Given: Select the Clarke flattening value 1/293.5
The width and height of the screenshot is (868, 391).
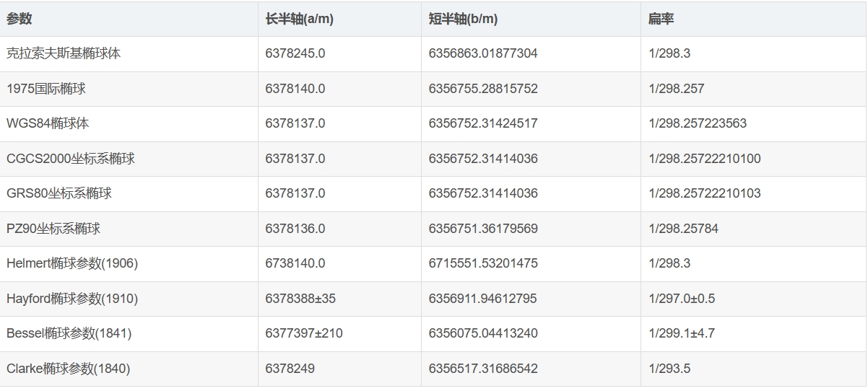Looking at the screenshot, I should [669, 369].
